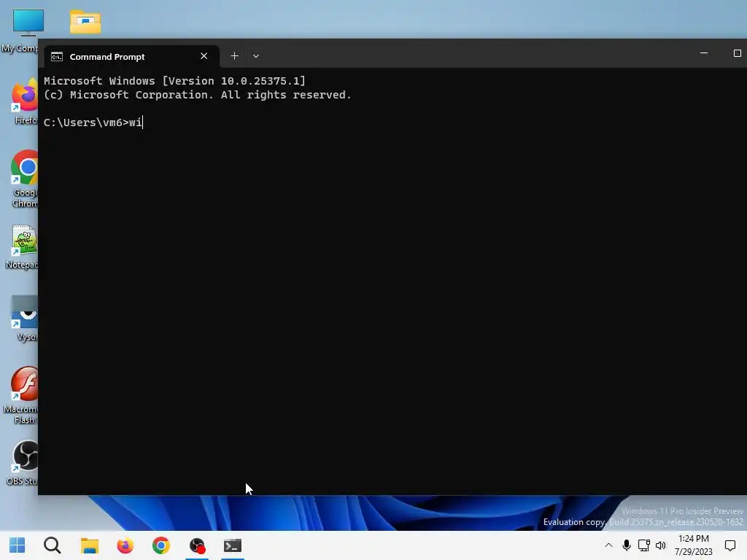This screenshot has height=560, width=747.
Task: Click the Terminal icon in the taskbar
Action: pos(233,545)
